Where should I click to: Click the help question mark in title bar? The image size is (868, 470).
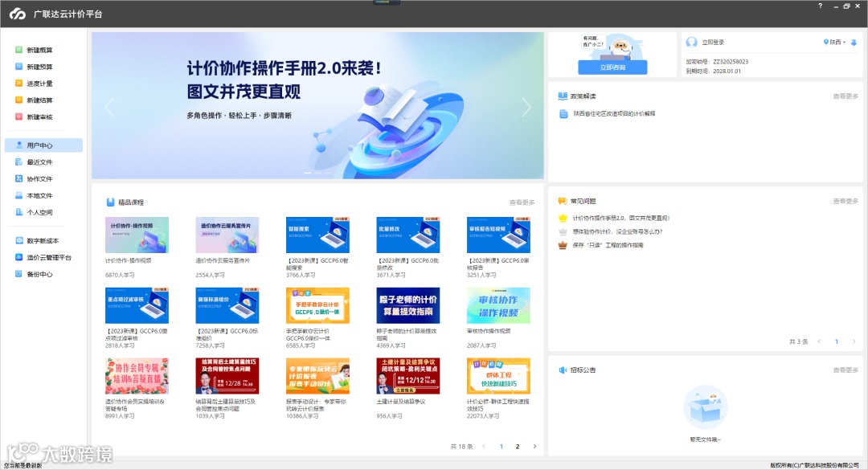click(821, 6)
